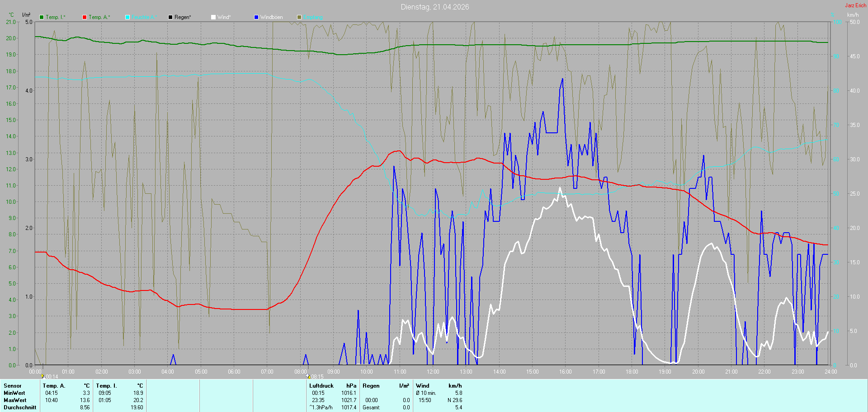Click the 'Temp. A.' table column header
The height and width of the screenshot is (412, 868).
point(54,386)
